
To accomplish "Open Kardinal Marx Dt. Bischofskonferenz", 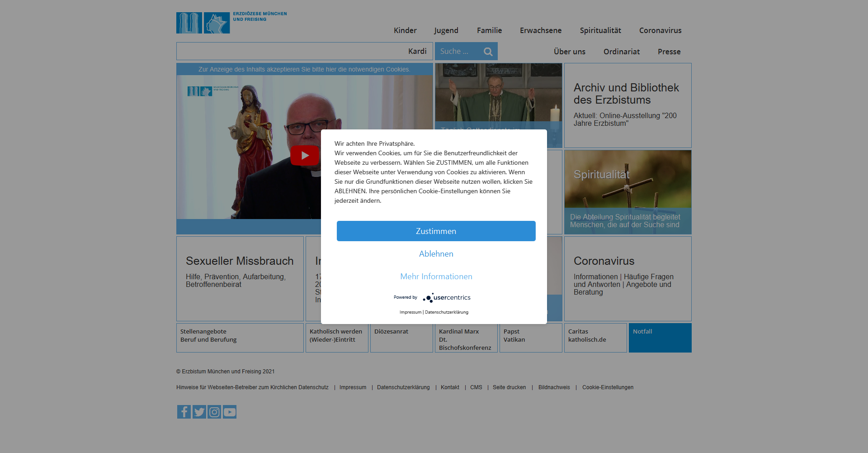I will [466, 338].
